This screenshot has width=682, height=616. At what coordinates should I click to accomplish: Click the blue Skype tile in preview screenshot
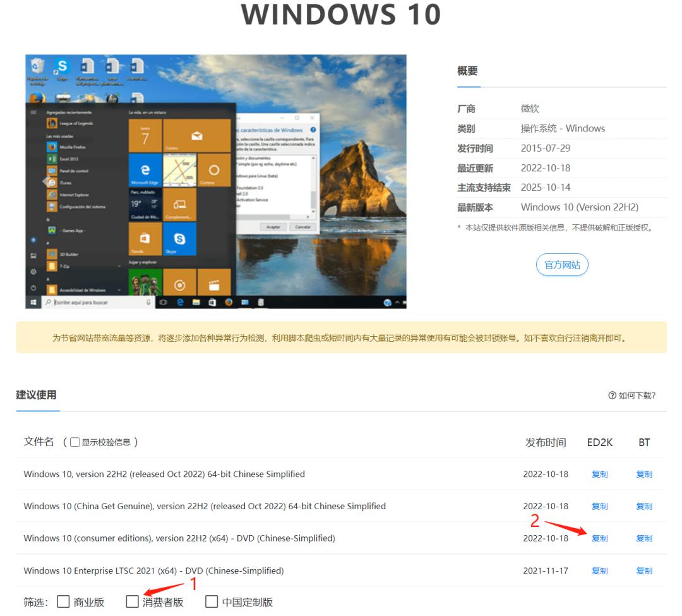pyautogui.click(x=179, y=239)
